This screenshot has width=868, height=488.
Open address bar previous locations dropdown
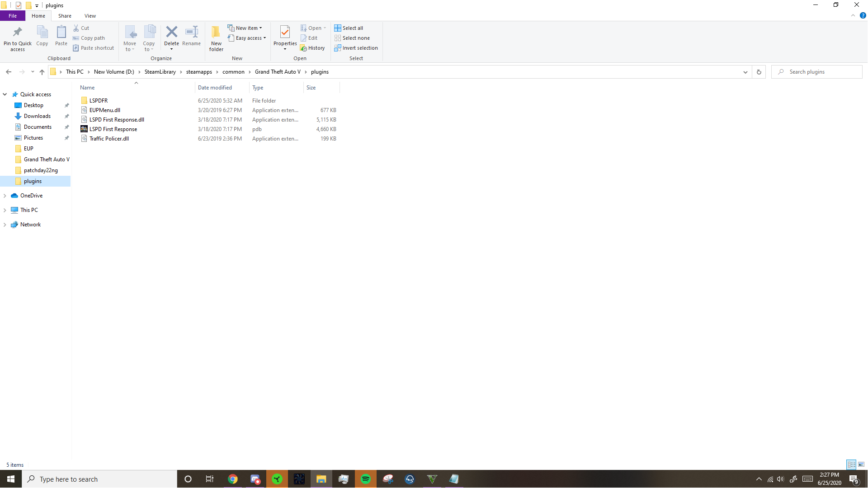745,72
